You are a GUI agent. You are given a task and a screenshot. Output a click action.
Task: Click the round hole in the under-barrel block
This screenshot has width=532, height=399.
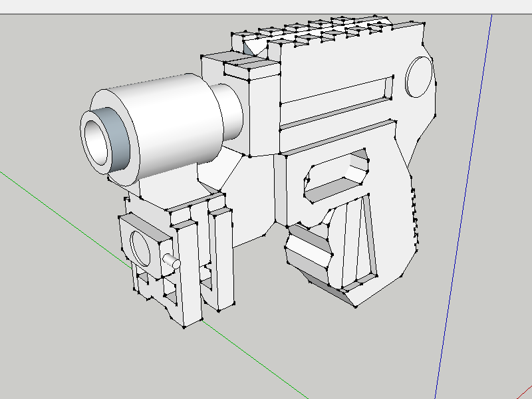coord(142,246)
